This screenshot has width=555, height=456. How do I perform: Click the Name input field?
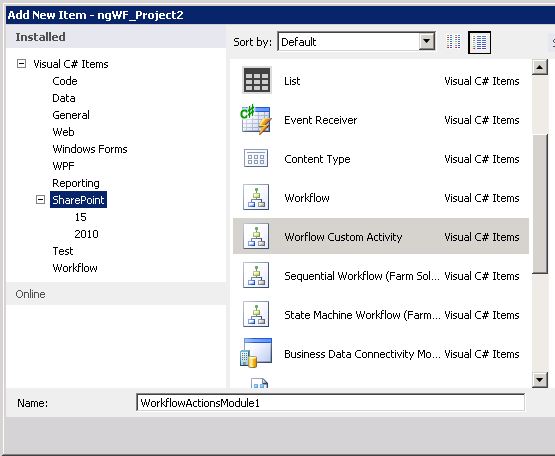pos(330,403)
